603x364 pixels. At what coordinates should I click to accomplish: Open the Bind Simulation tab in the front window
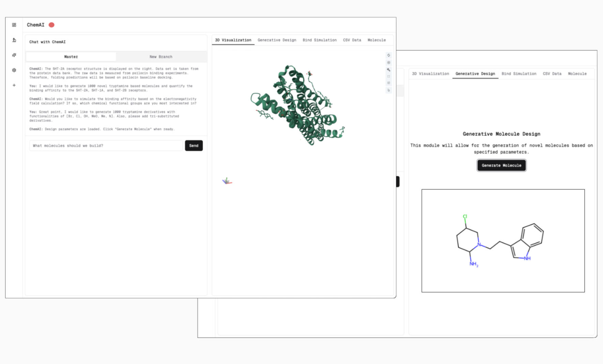point(319,40)
